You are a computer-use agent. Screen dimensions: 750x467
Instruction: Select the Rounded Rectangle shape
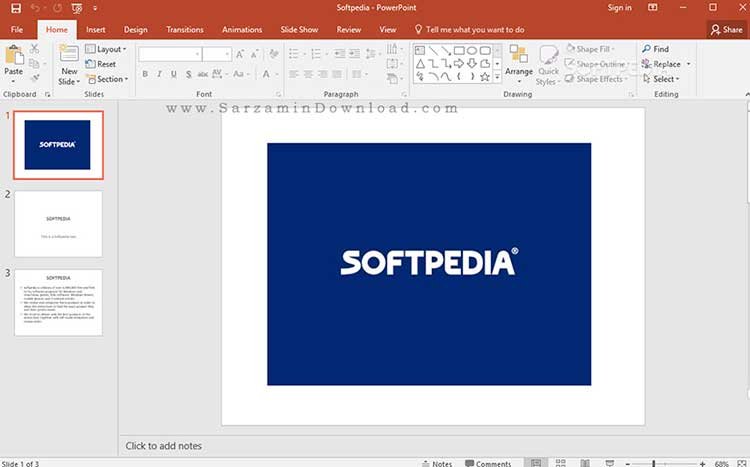[485, 50]
